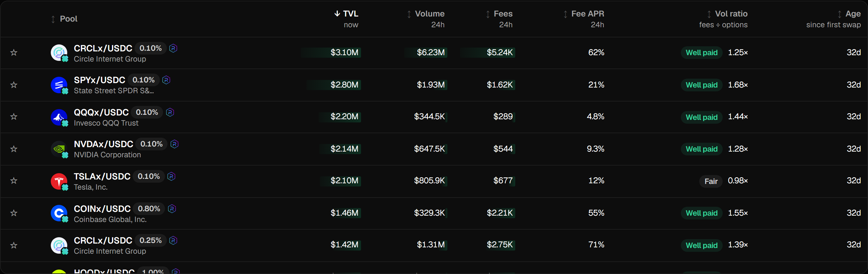Click the 1.68× vol ratio value
868x274 pixels.
coord(738,85)
